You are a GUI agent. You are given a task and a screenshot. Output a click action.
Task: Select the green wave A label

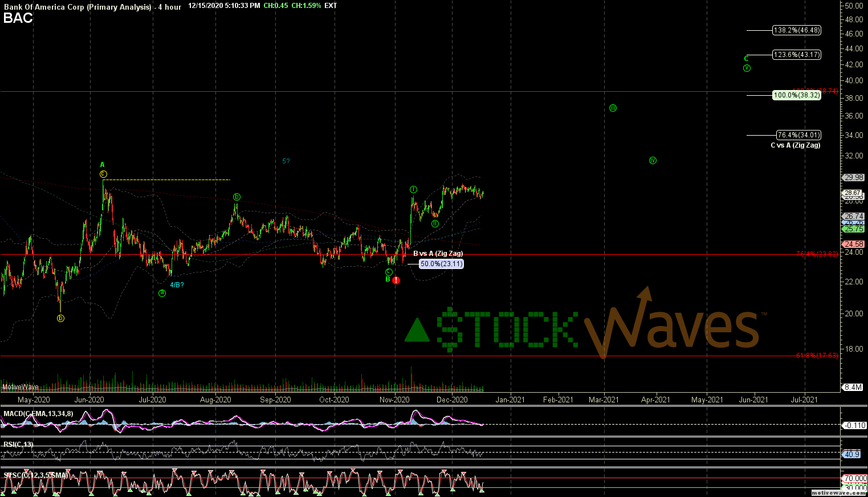(x=103, y=165)
